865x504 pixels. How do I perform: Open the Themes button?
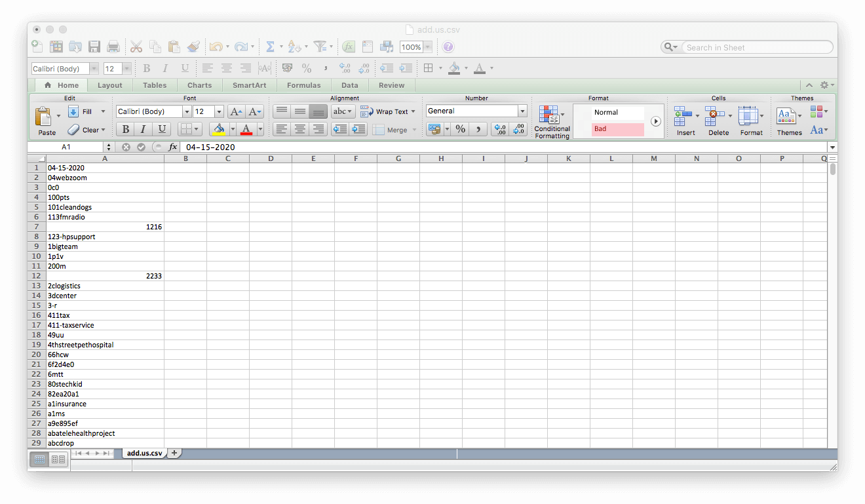click(x=789, y=121)
